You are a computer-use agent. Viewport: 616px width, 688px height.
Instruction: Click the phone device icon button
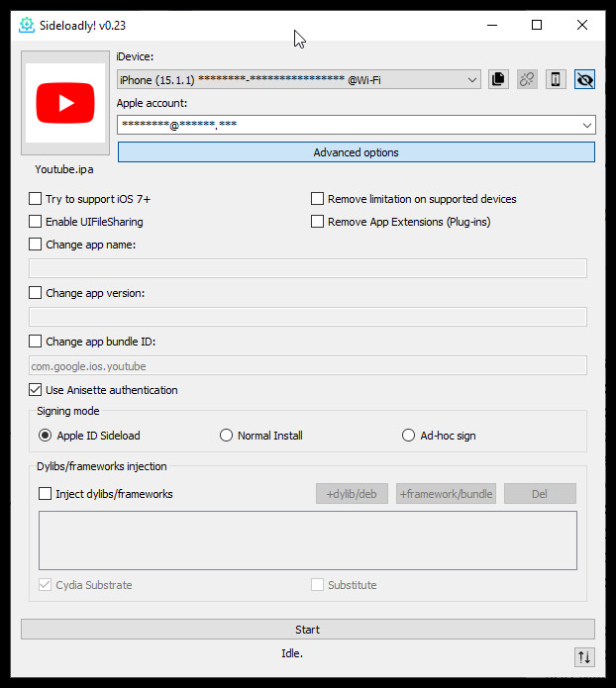click(556, 79)
